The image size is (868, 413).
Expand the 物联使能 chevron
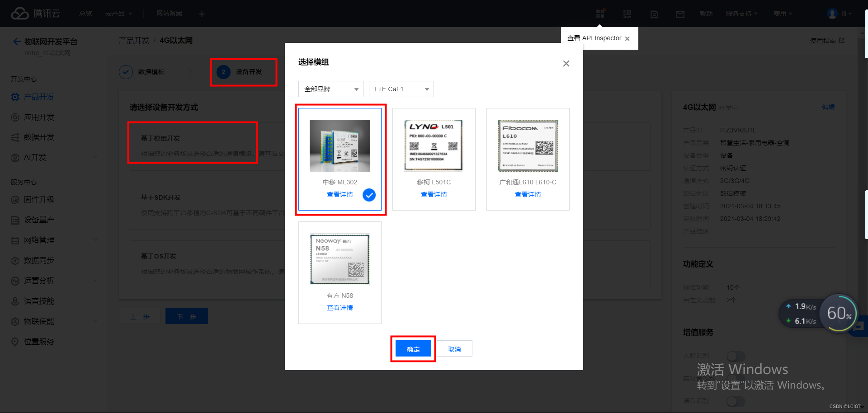[95, 321]
